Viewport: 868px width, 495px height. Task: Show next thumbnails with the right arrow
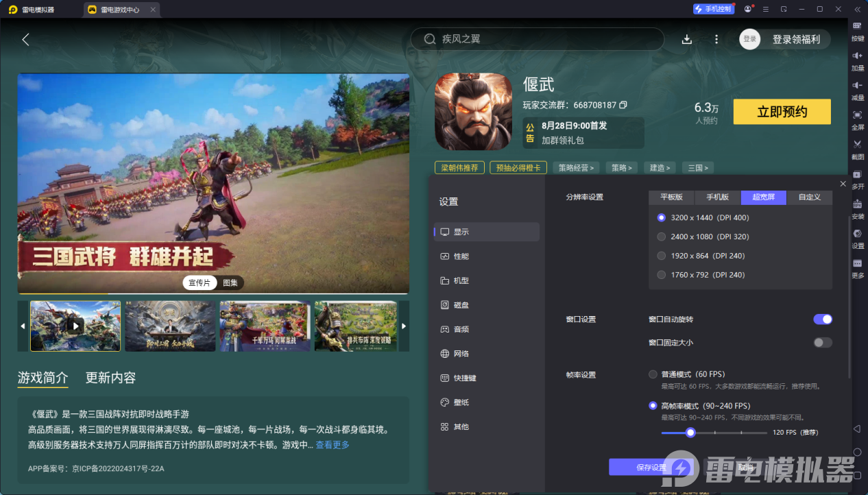click(404, 326)
